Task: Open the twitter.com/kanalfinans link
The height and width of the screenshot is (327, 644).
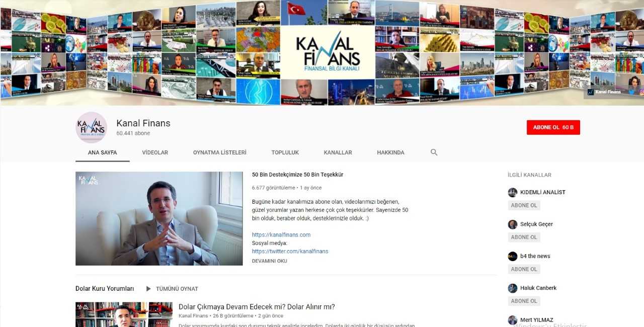Action: point(290,251)
